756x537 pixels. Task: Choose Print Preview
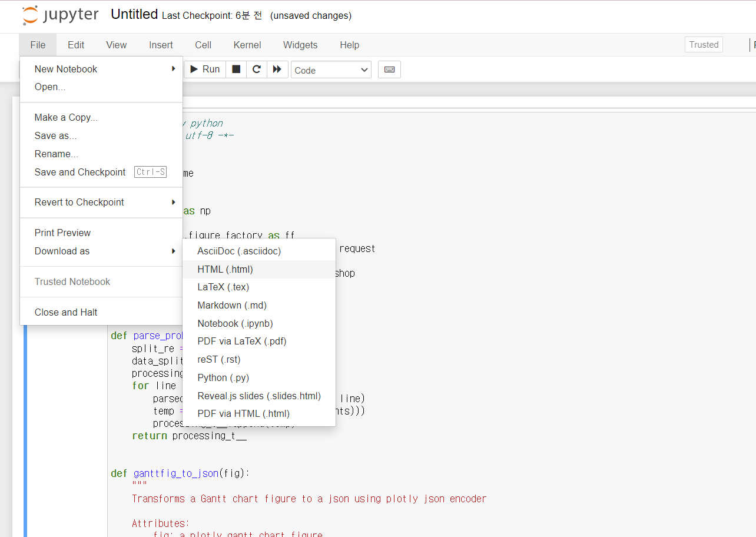click(101, 233)
